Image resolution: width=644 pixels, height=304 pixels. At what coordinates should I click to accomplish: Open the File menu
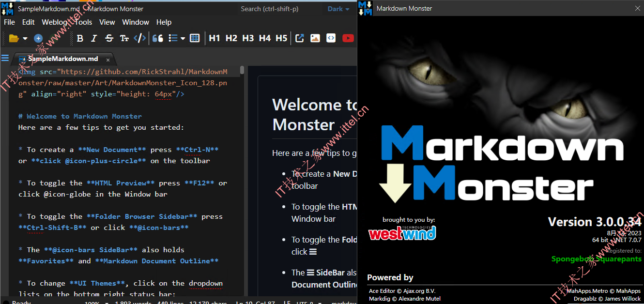9,22
